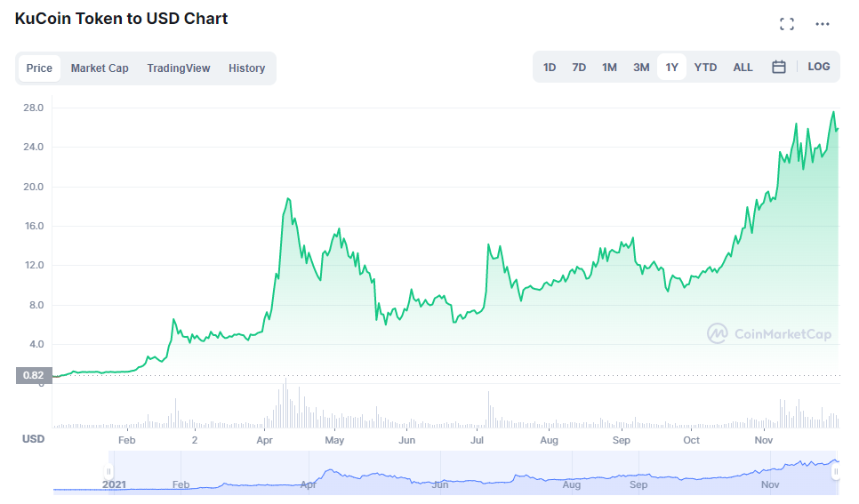
Task: Click the April price peak on the chart
Action: 287,199
